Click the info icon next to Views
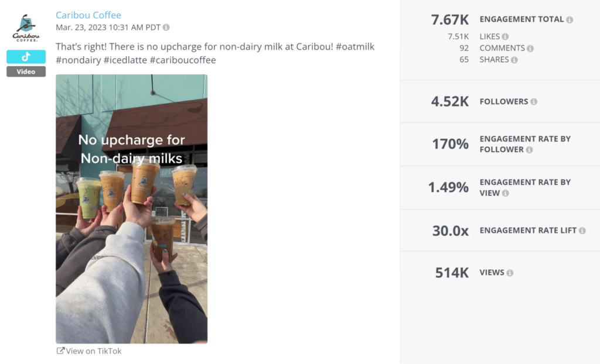This screenshot has height=364, width=600. coord(509,272)
